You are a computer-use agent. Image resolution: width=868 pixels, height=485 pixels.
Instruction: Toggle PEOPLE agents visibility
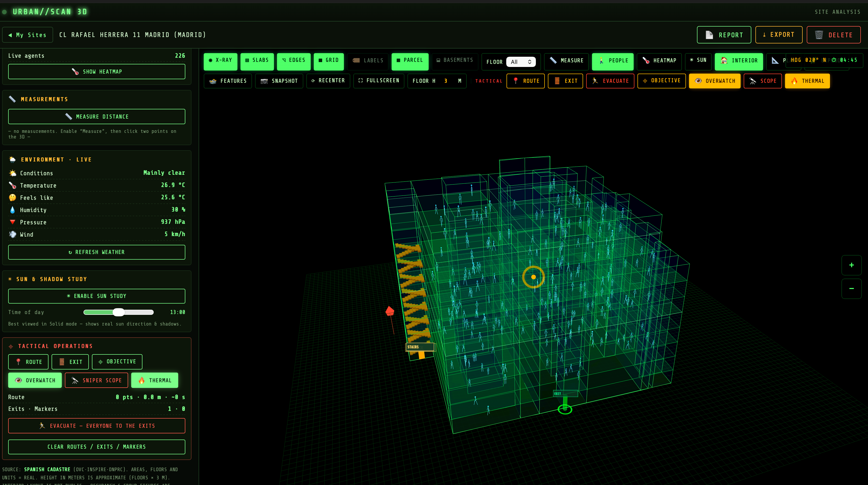613,62
